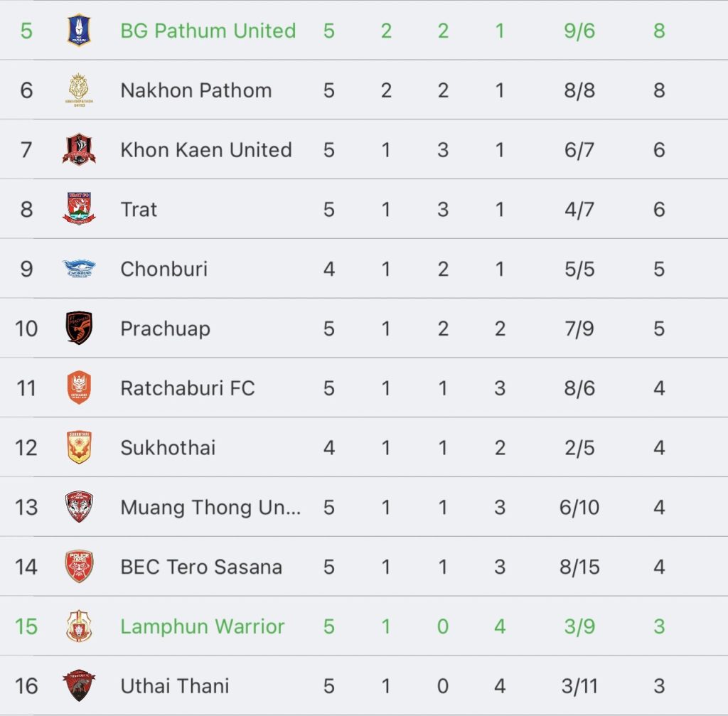Tap Chonburi goal difference 5/5

pyautogui.click(x=579, y=269)
